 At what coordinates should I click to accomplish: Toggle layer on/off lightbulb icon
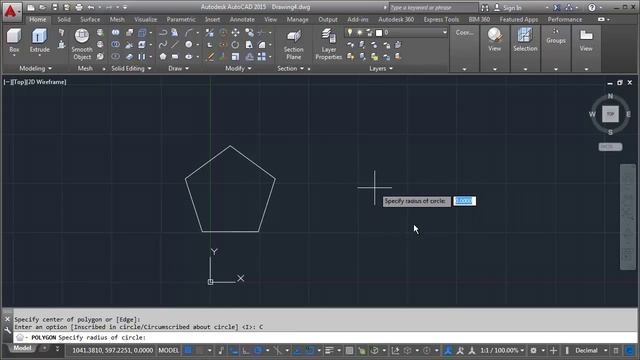point(350,32)
